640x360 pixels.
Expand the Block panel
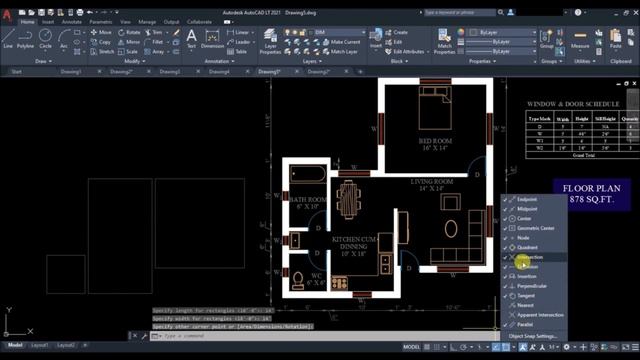point(399,61)
